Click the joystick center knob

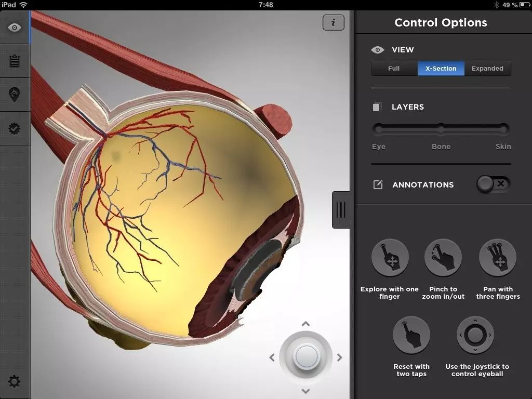306,356
